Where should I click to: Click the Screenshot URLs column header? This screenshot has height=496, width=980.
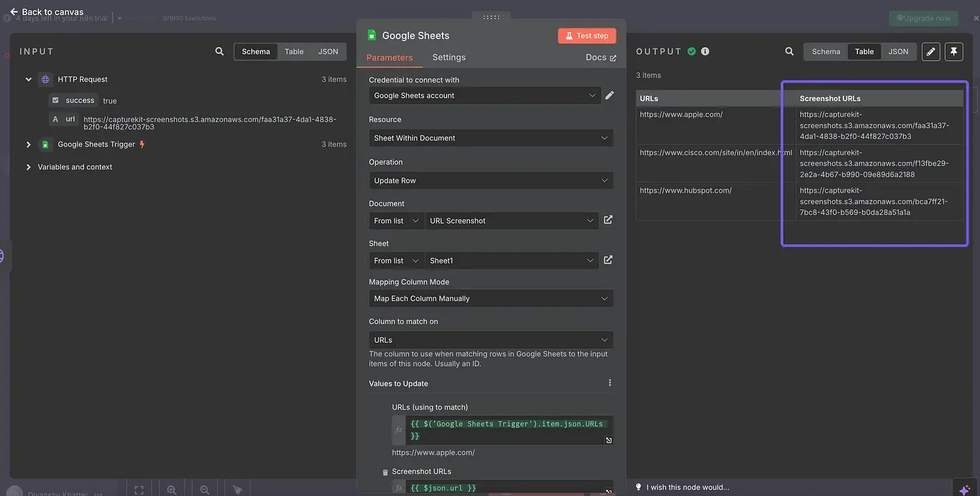click(879, 98)
